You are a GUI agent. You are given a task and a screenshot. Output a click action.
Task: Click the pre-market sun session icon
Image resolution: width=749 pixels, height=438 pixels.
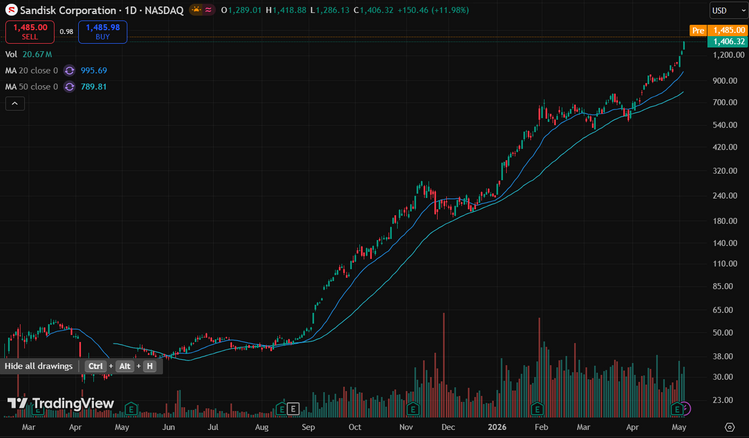coord(196,10)
